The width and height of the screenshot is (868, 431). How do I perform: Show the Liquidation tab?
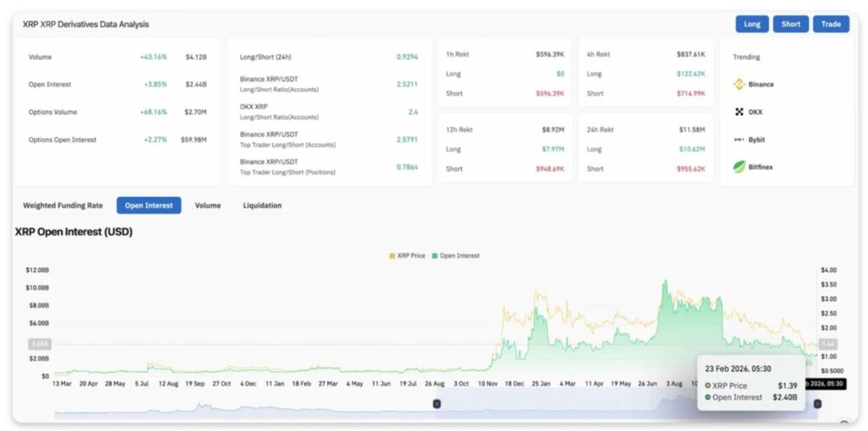pyautogui.click(x=262, y=205)
